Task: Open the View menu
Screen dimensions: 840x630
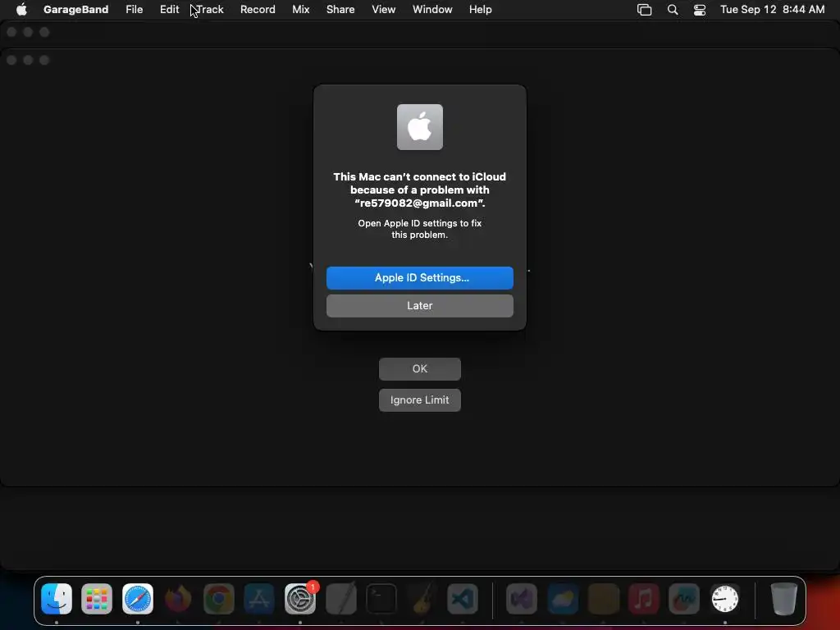Action: tap(384, 9)
